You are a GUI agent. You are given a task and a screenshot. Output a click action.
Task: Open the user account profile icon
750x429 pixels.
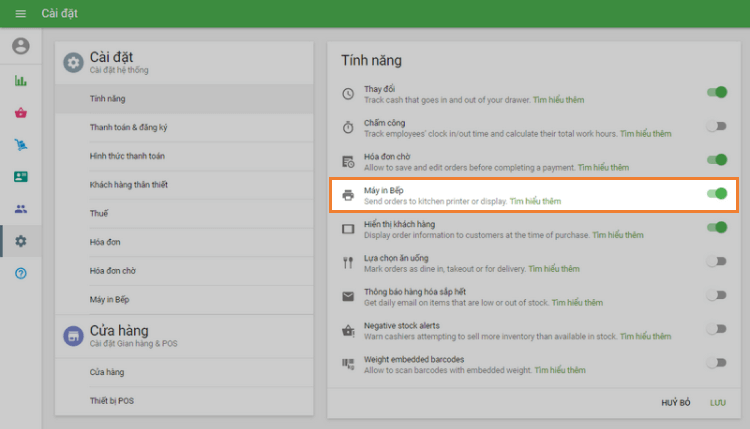point(21,46)
